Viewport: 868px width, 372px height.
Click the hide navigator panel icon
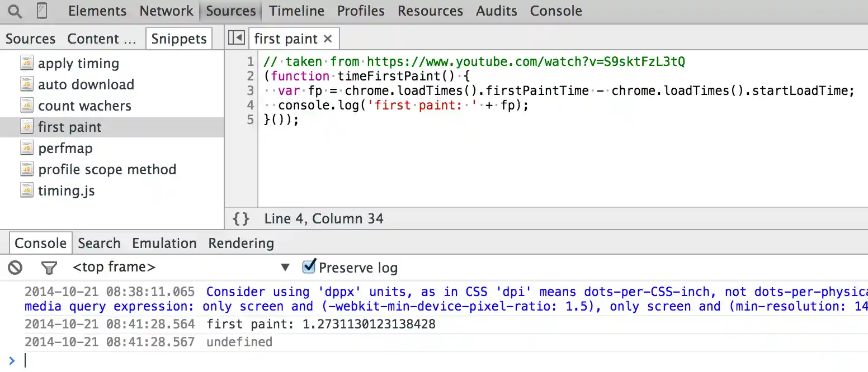[237, 39]
